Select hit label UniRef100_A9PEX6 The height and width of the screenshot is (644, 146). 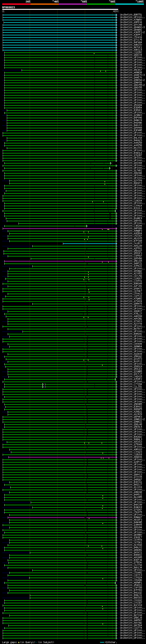coord(131,22)
